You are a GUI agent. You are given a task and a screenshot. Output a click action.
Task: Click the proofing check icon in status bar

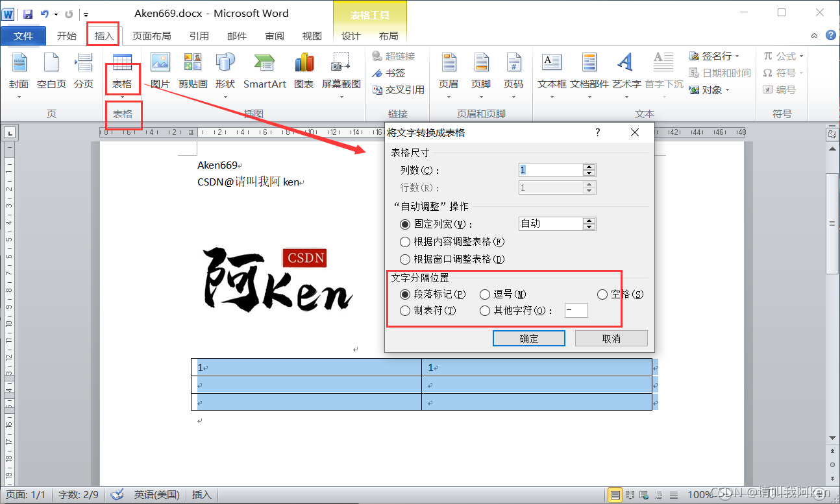117,494
